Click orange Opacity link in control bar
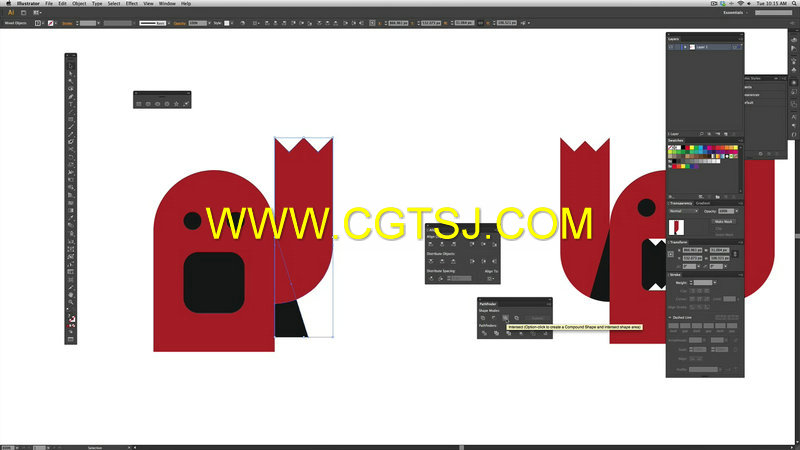 click(180, 23)
